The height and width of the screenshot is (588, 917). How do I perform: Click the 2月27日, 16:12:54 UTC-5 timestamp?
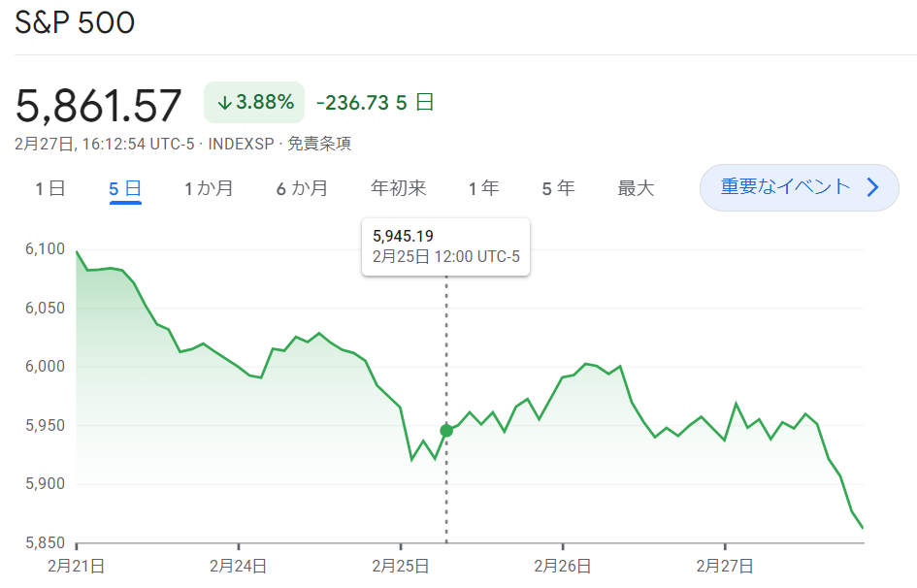tap(105, 144)
